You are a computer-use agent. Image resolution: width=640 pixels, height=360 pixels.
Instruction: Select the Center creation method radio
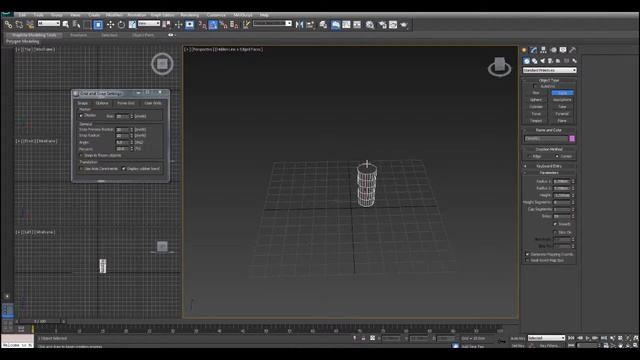557,156
